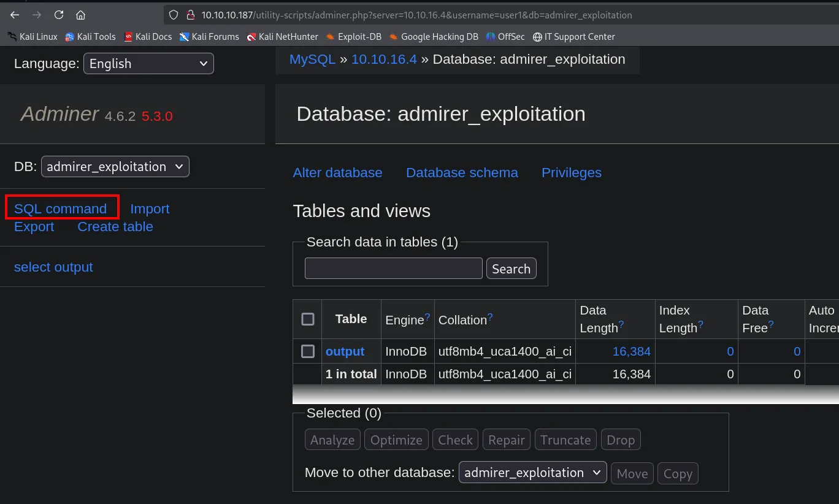The image size is (839, 504).
Task: Open the Privileges link
Action: pyautogui.click(x=572, y=173)
